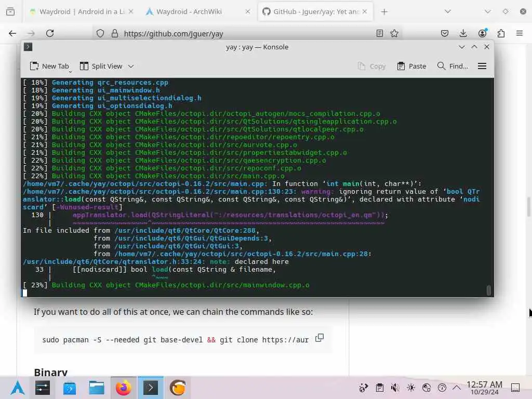This screenshot has height=399, width=532.
Task: Show site security padlock info
Action: (x=115, y=33)
